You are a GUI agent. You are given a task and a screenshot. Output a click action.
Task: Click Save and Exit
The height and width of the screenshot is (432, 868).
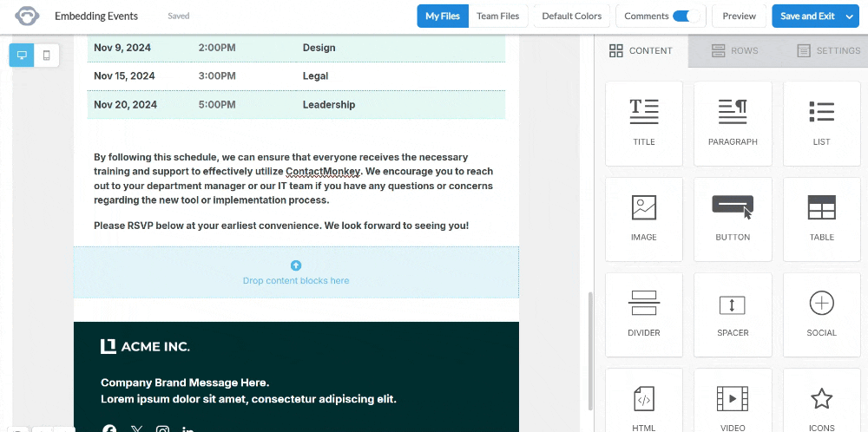click(x=807, y=16)
